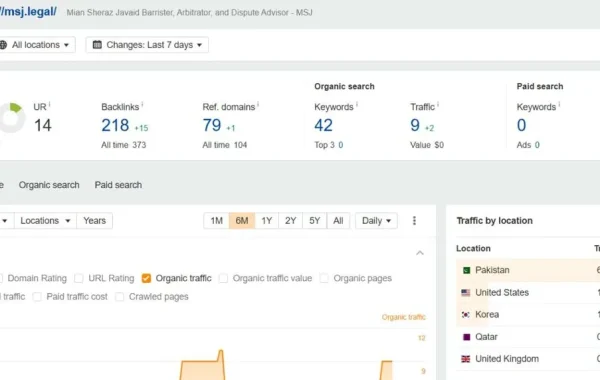The height and width of the screenshot is (380, 600).
Task: Click the Top 3 value 0
Action: click(x=341, y=145)
